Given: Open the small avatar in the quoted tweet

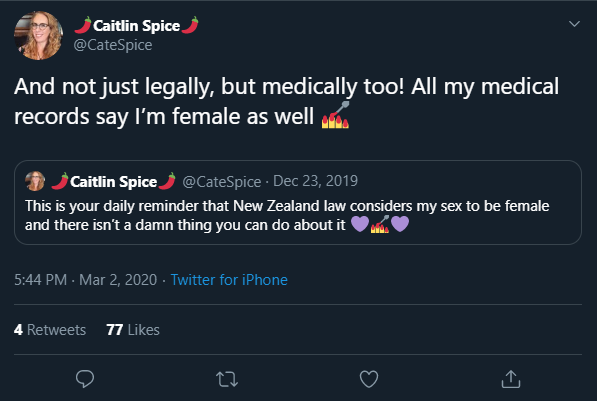Looking at the screenshot, I should (x=35, y=181).
